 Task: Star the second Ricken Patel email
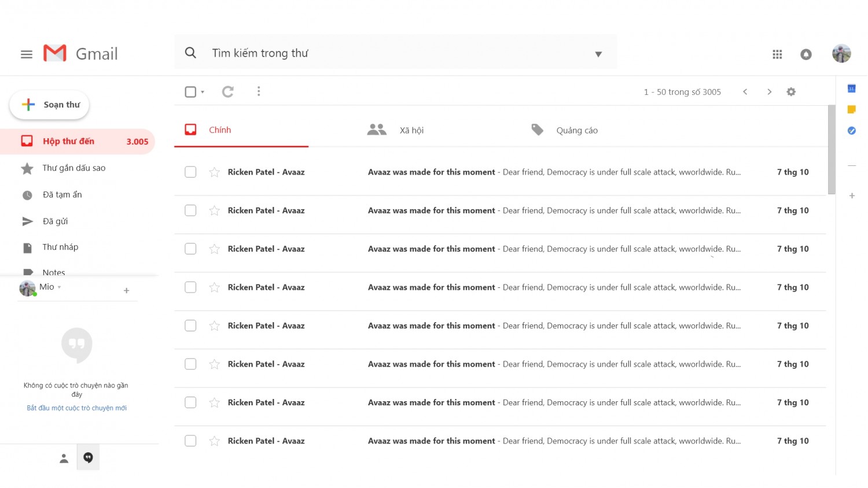pyautogui.click(x=214, y=210)
